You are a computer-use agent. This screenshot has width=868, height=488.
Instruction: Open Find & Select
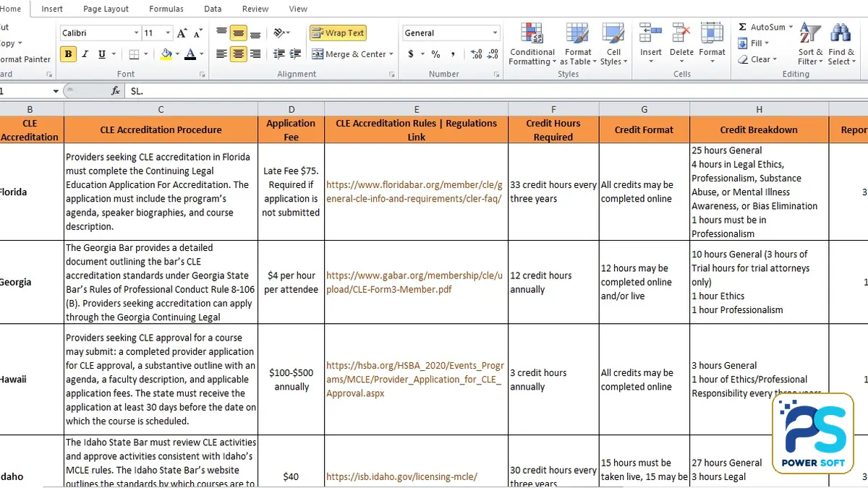pyautogui.click(x=841, y=45)
